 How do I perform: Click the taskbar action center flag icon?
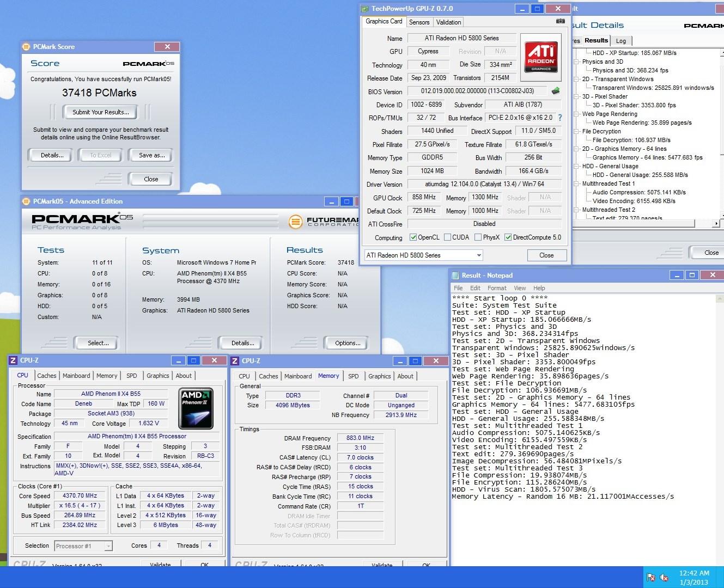click(650, 577)
